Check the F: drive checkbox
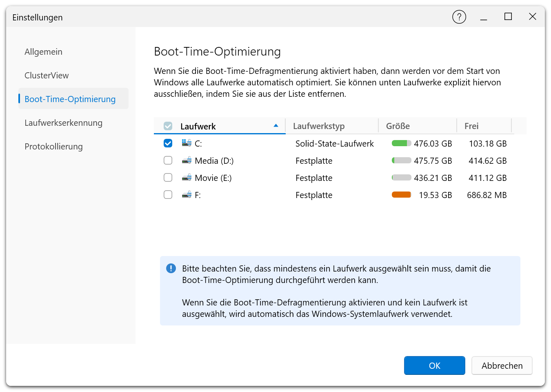The height and width of the screenshot is (392, 551). point(168,195)
